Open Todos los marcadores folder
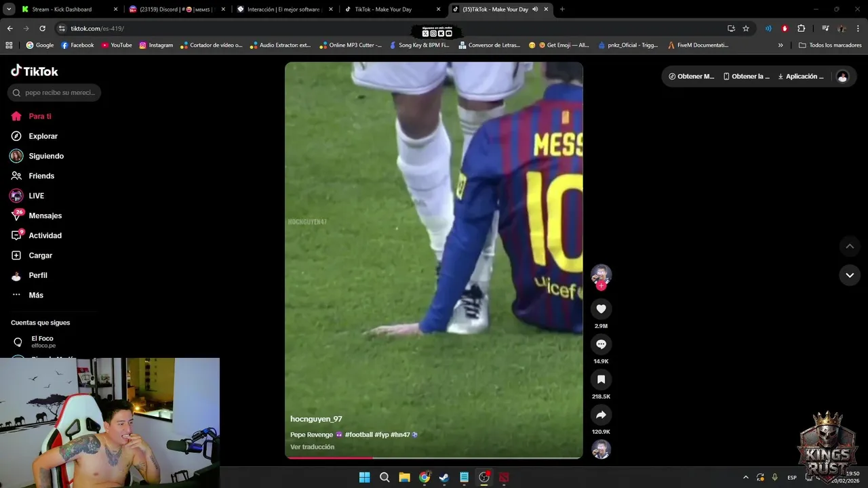The width and height of the screenshot is (868, 488). pos(830,45)
